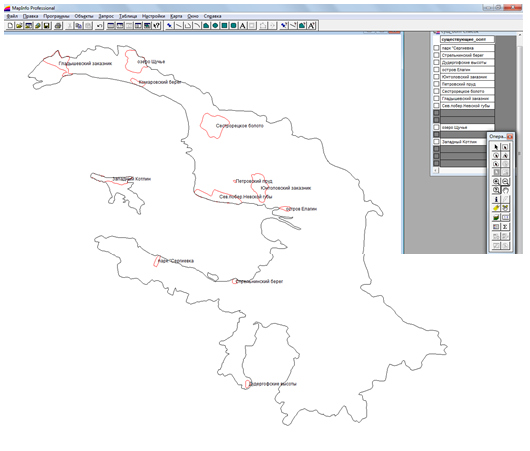Open the Файл menu
530x451 pixels.
[x=12, y=16]
